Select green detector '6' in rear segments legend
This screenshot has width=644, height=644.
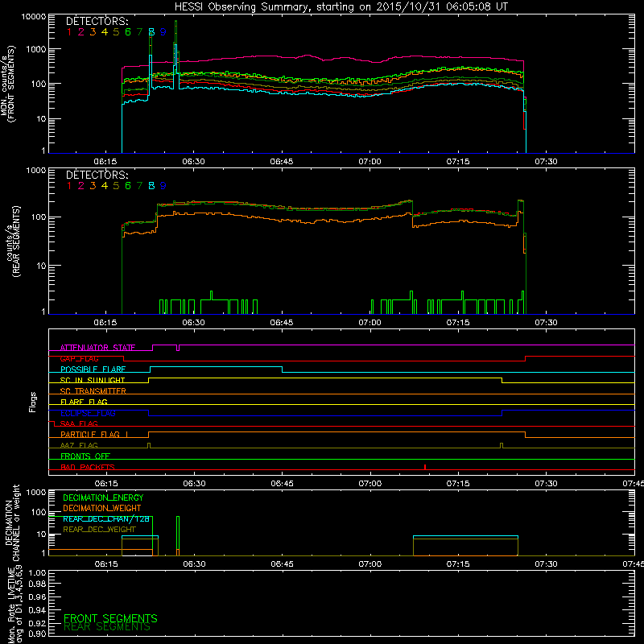click(x=128, y=186)
